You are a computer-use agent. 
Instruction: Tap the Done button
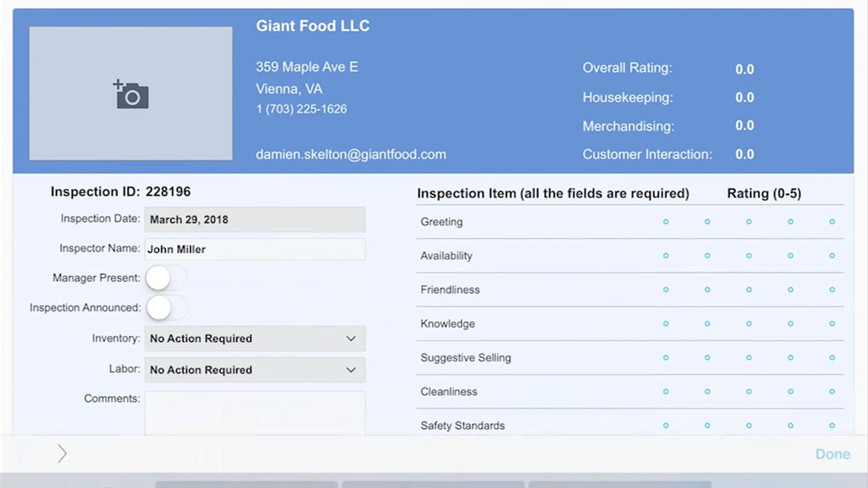(832, 453)
